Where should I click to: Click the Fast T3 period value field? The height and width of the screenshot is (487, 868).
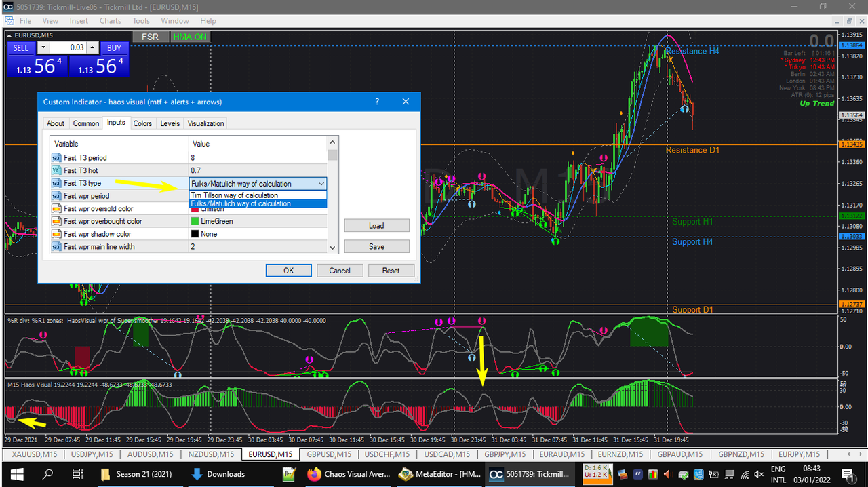tap(258, 157)
